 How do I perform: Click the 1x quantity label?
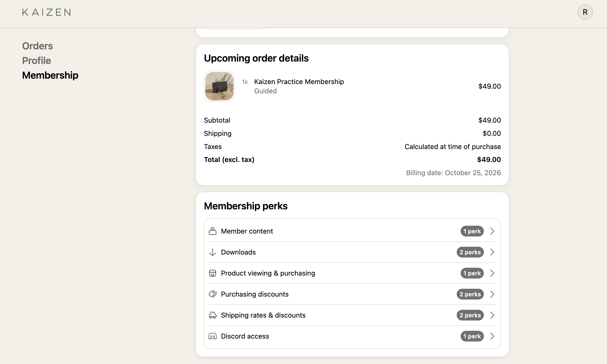click(x=245, y=82)
